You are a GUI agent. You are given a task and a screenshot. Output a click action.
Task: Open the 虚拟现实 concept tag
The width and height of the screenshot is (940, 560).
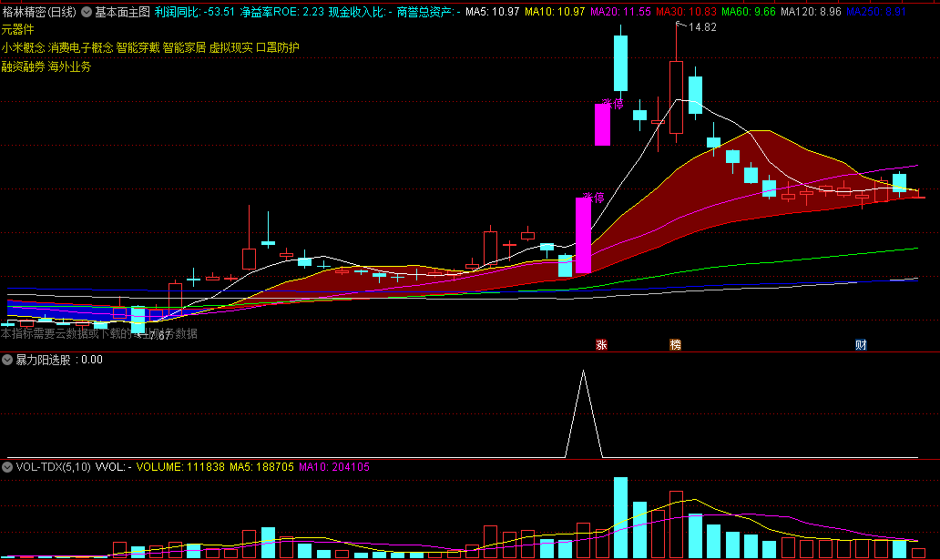click(x=230, y=47)
